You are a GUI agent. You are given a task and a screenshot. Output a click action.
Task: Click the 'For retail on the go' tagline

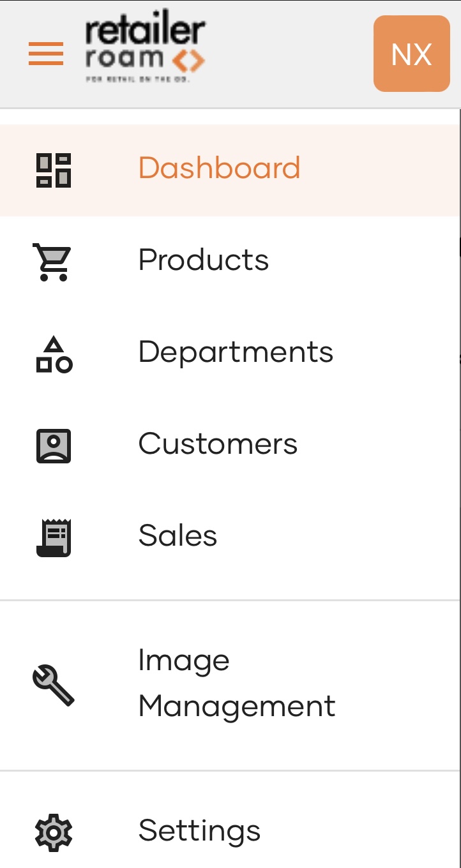(x=138, y=79)
